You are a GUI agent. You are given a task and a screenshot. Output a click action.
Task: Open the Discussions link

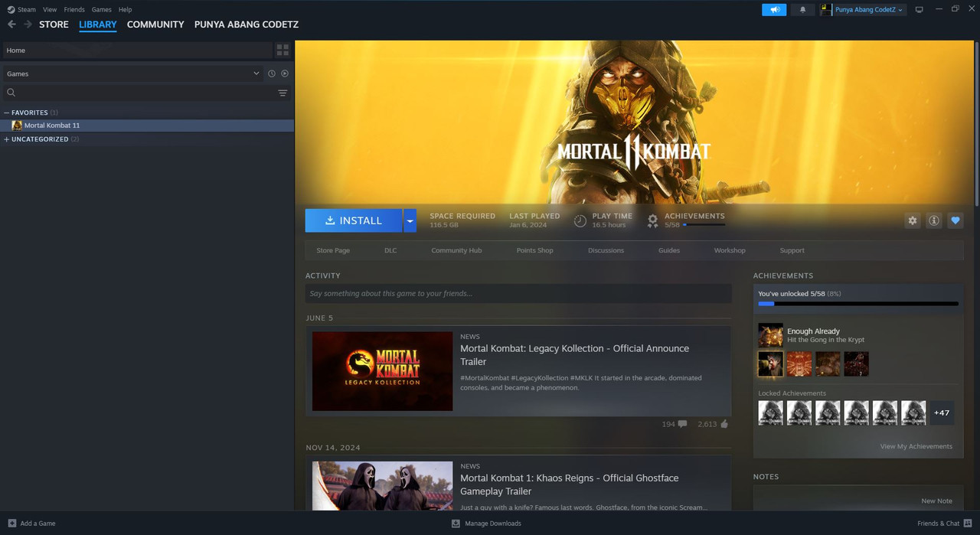[x=606, y=250]
